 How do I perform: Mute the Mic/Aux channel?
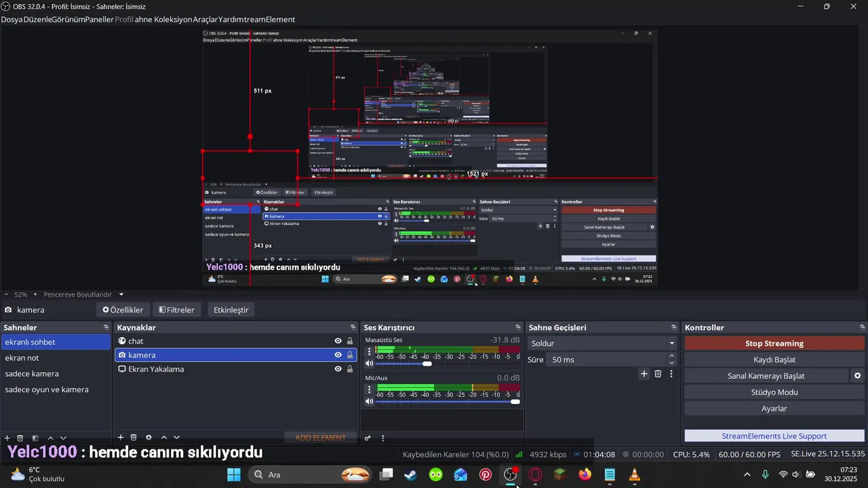(370, 402)
